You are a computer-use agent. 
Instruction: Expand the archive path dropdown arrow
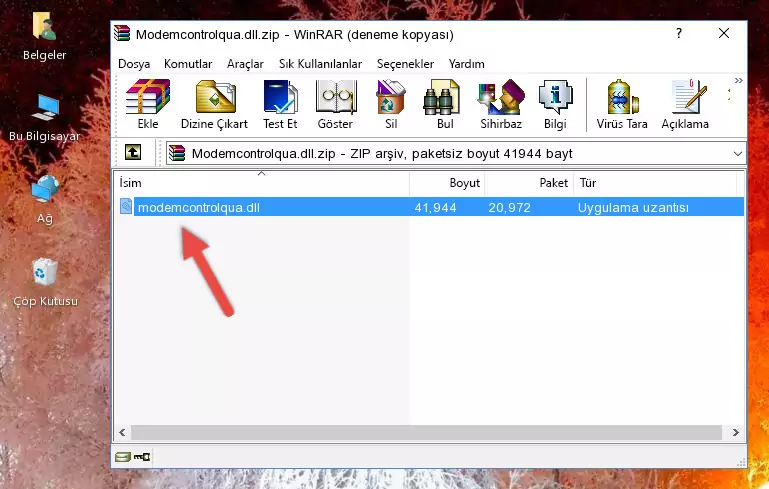[x=737, y=154]
